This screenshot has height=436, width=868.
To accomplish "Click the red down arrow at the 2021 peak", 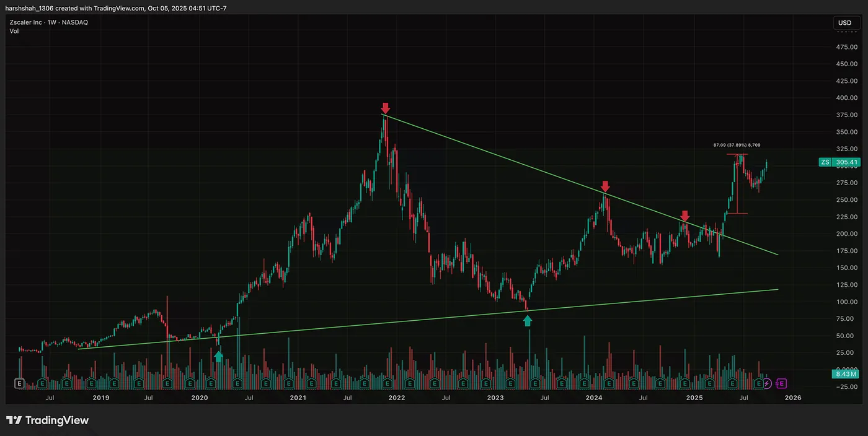I will click(385, 108).
